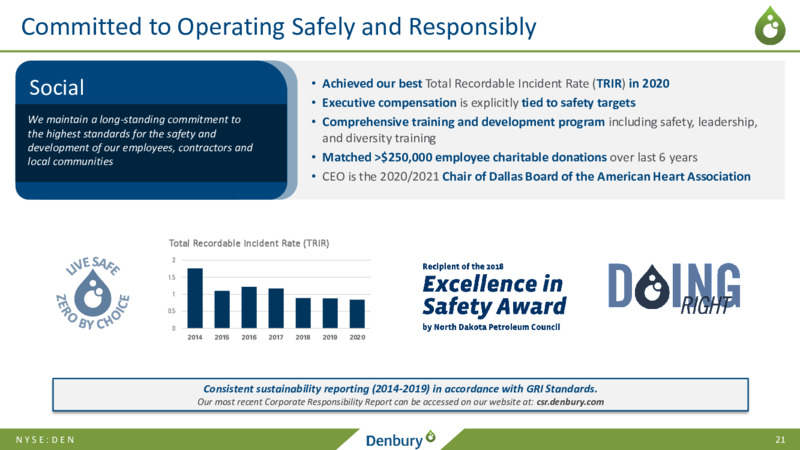Image resolution: width=800 pixels, height=450 pixels.
Task: Click the Comprehensive training and development program bullet
Action: pos(539,130)
